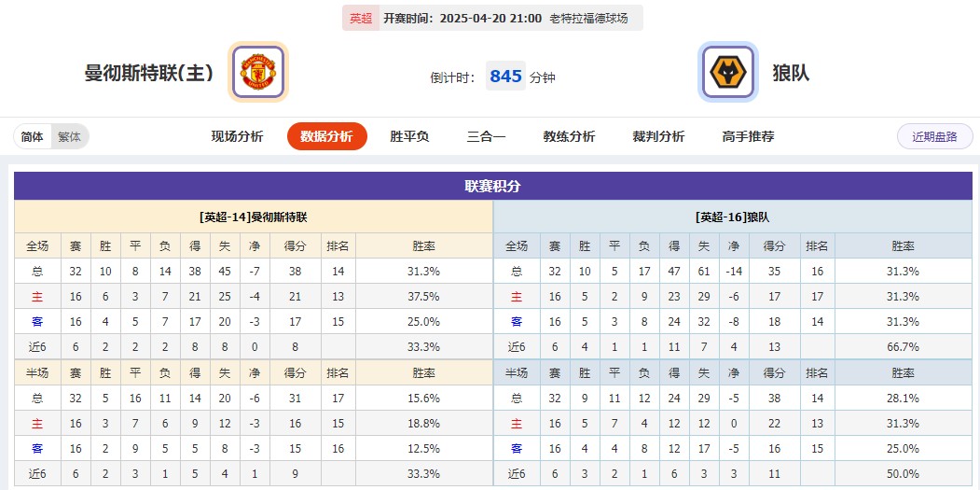This screenshot has width=980, height=490.
Task: Click the Wolves club logo
Action: point(728,72)
